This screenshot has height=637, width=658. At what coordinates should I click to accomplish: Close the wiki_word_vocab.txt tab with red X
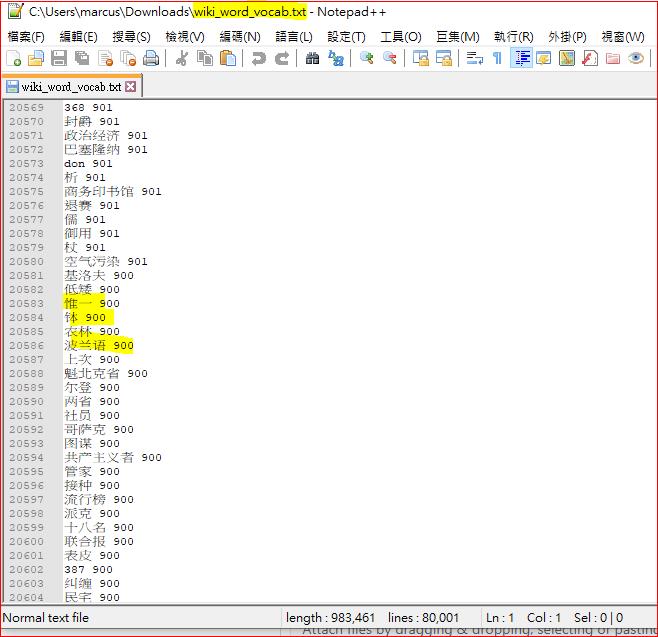(x=131, y=86)
